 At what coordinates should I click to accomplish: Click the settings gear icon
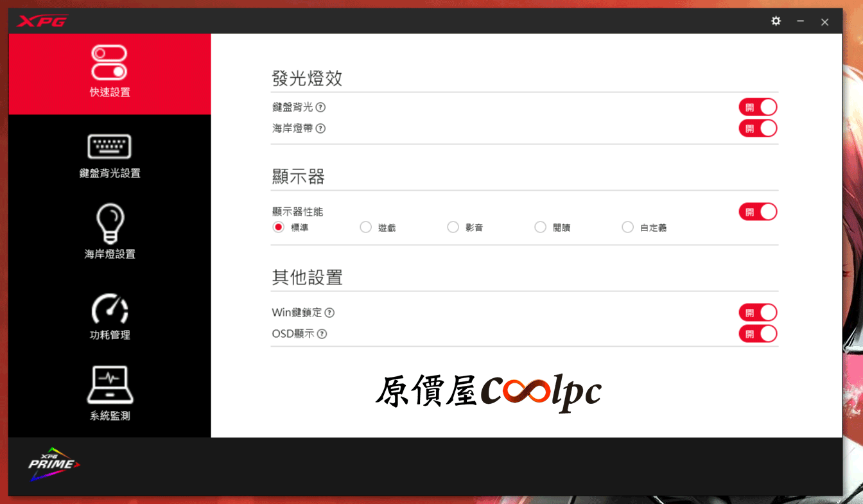click(776, 21)
